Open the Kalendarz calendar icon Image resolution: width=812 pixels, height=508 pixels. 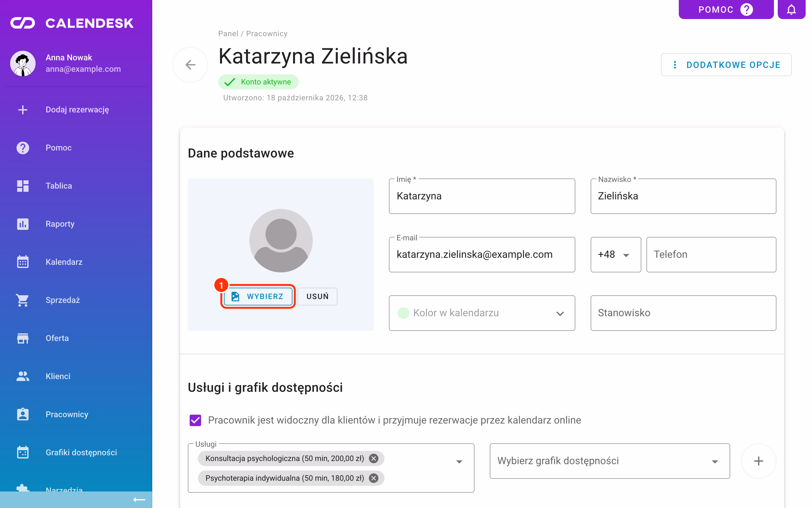pos(23,262)
